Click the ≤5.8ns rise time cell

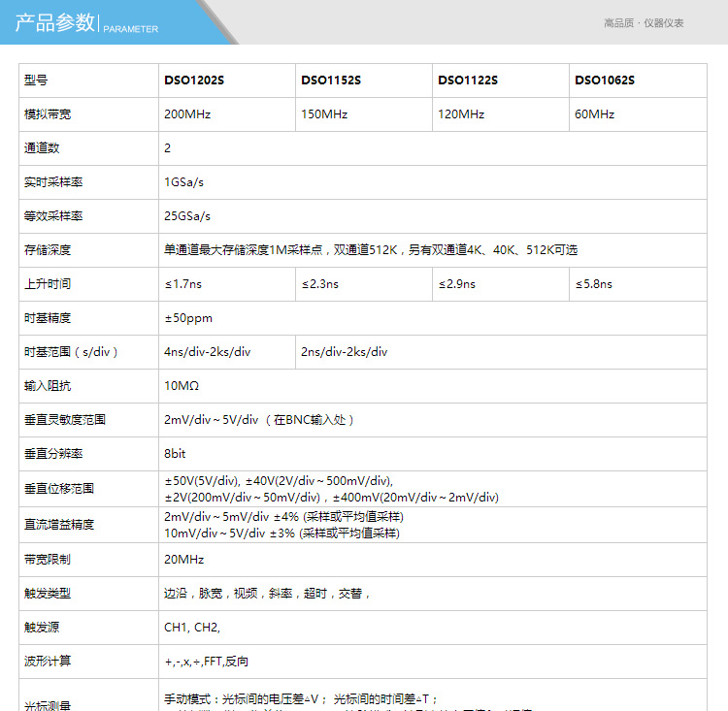pos(593,284)
